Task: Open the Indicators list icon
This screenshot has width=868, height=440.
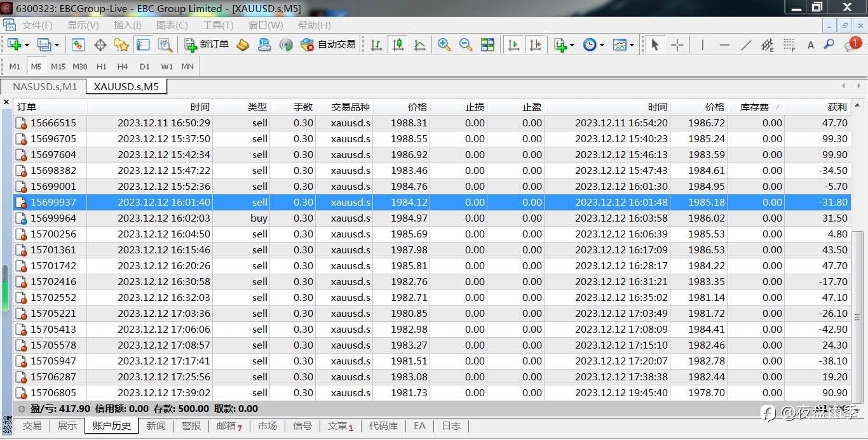Action: [x=560, y=44]
